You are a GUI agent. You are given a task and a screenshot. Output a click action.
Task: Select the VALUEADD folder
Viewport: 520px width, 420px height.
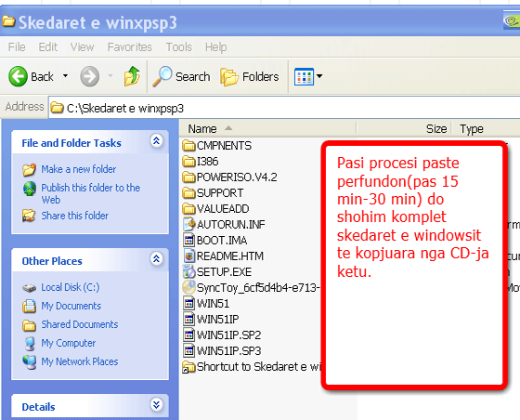tap(215, 209)
